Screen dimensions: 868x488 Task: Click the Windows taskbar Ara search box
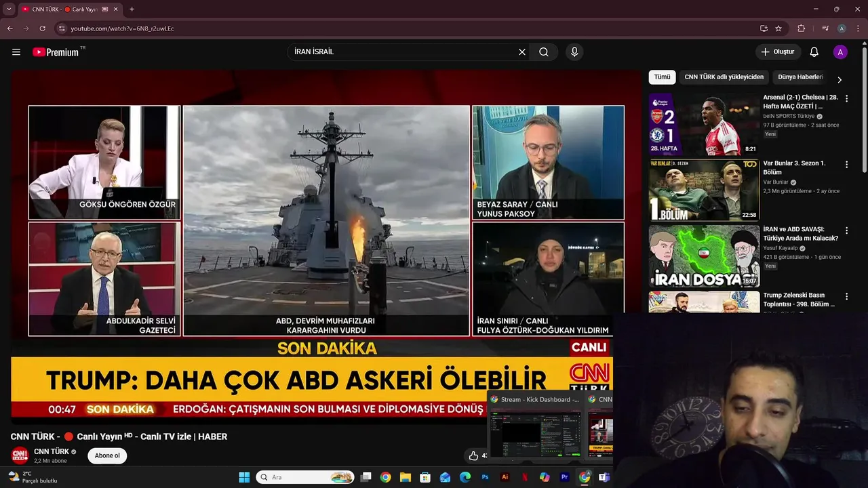[305, 477]
